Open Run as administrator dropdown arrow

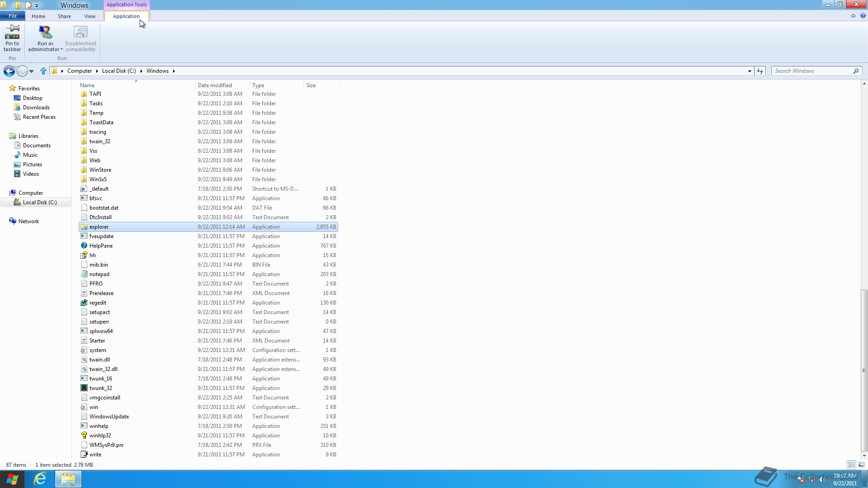(61, 50)
